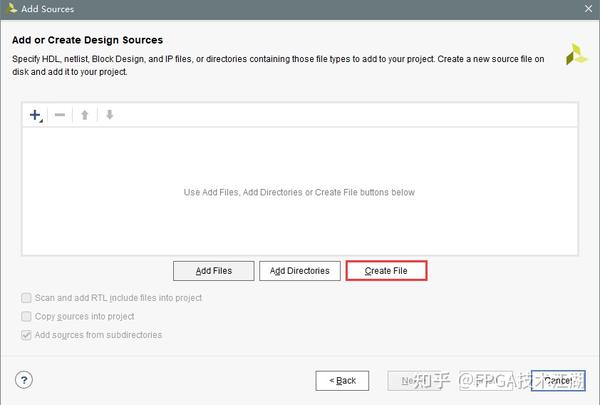Click the minus icon to remove file
The width and height of the screenshot is (600, 405).
pyautogui.click(x=60, y=115)
